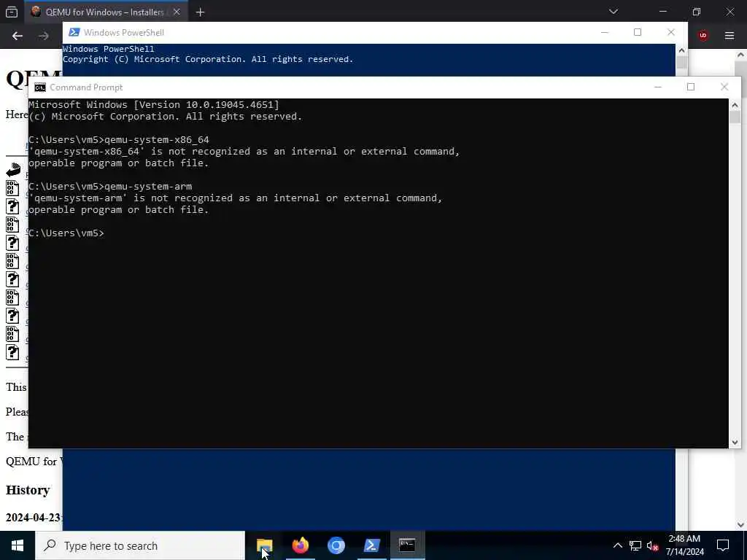
Task: Open a new browser tab
Action: tap(200, 12)
